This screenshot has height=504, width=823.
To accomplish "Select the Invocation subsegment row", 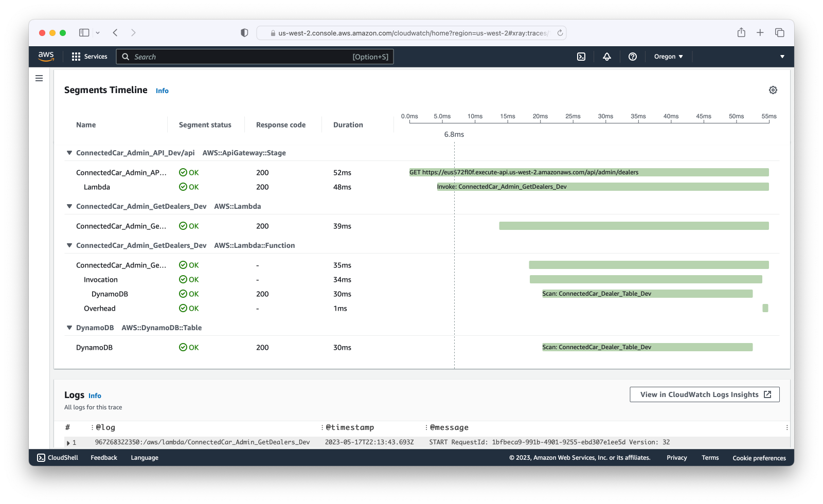I will coord(101,280).
